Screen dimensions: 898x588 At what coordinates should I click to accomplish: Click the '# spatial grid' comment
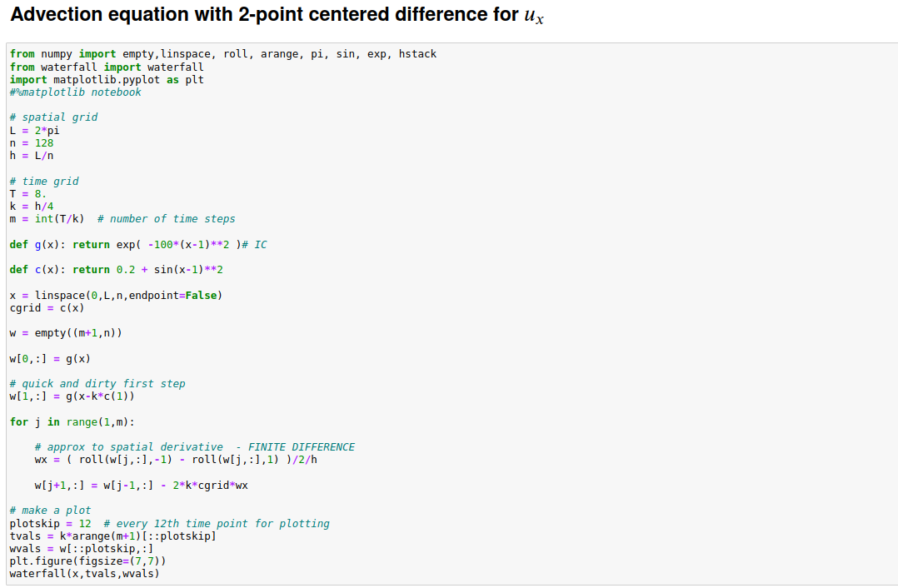54,117
